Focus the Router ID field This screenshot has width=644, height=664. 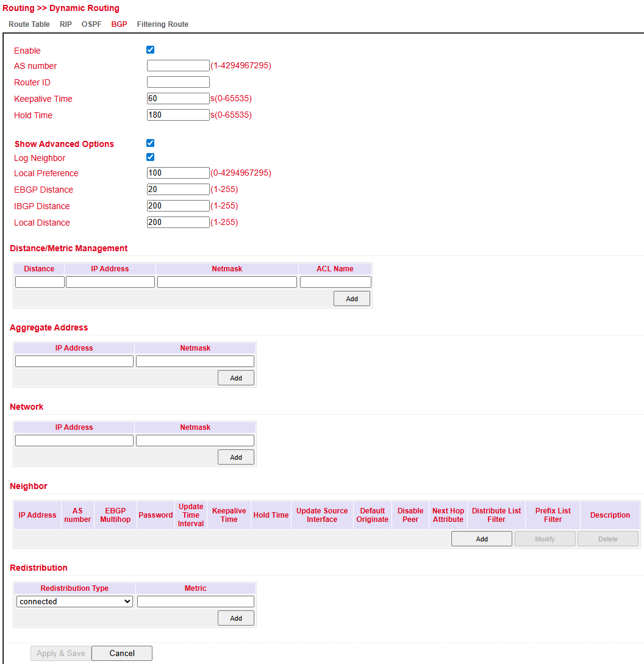[x=178, y=81]
